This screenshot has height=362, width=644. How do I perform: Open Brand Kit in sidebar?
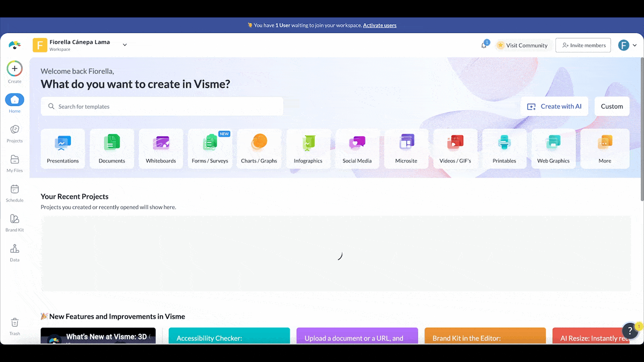(14, 223)
